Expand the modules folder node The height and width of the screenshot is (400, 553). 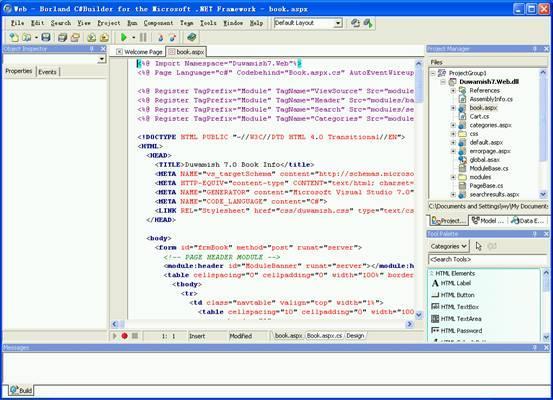coord(453,177)
